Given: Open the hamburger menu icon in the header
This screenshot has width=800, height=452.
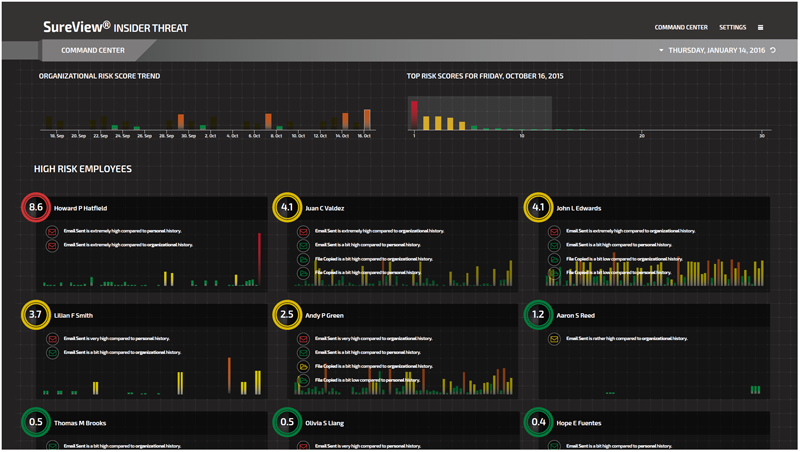Looking at the screenshot, I should 760,28.
